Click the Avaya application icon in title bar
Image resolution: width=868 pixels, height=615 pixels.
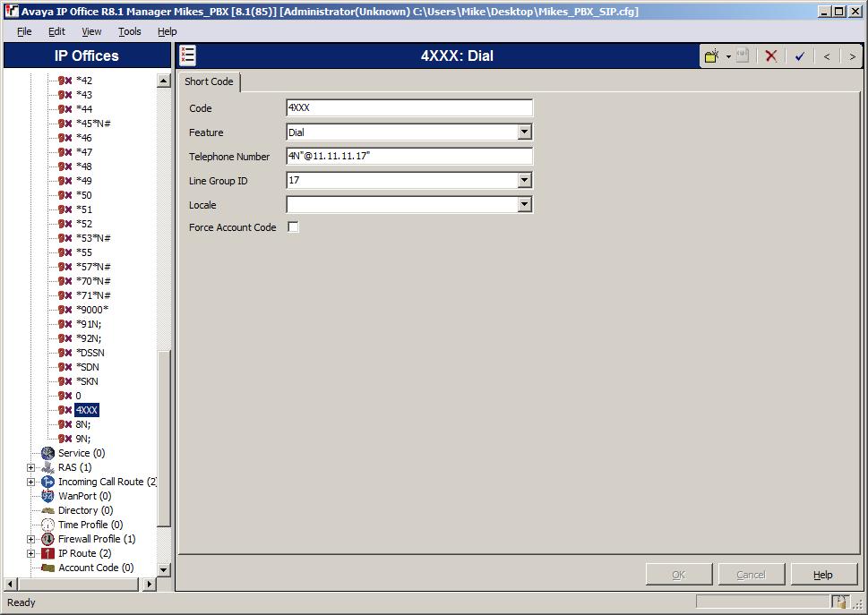[11, 11]
